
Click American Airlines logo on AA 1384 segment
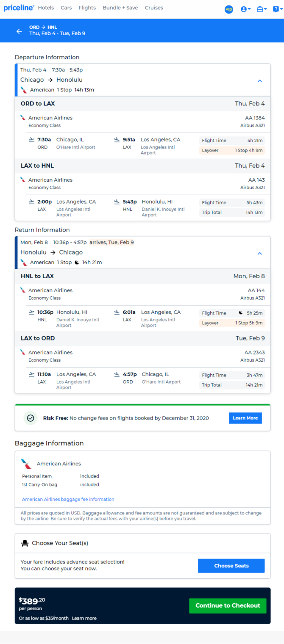pos(23,118)
